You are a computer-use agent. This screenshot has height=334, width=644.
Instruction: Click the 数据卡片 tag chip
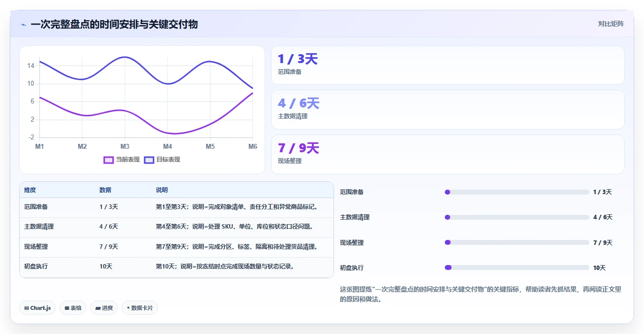click(140, 308)
